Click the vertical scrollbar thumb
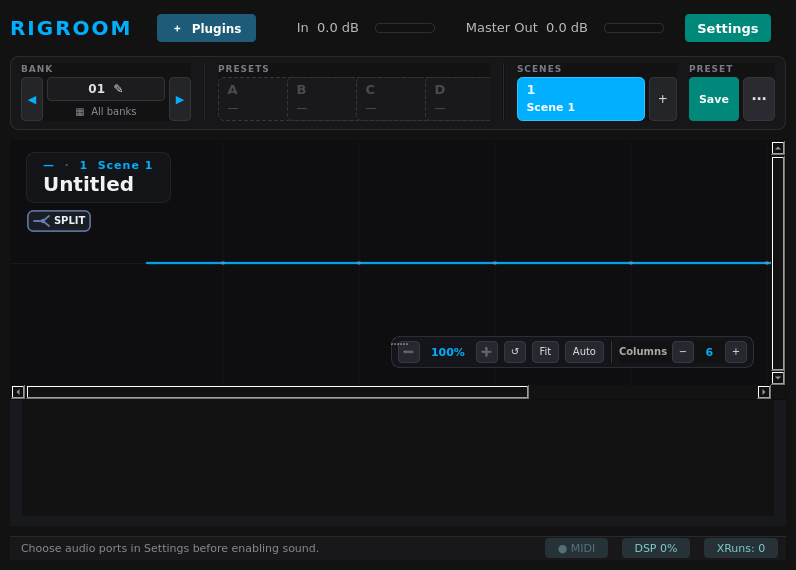796x570 pixels. click(778, 263)
